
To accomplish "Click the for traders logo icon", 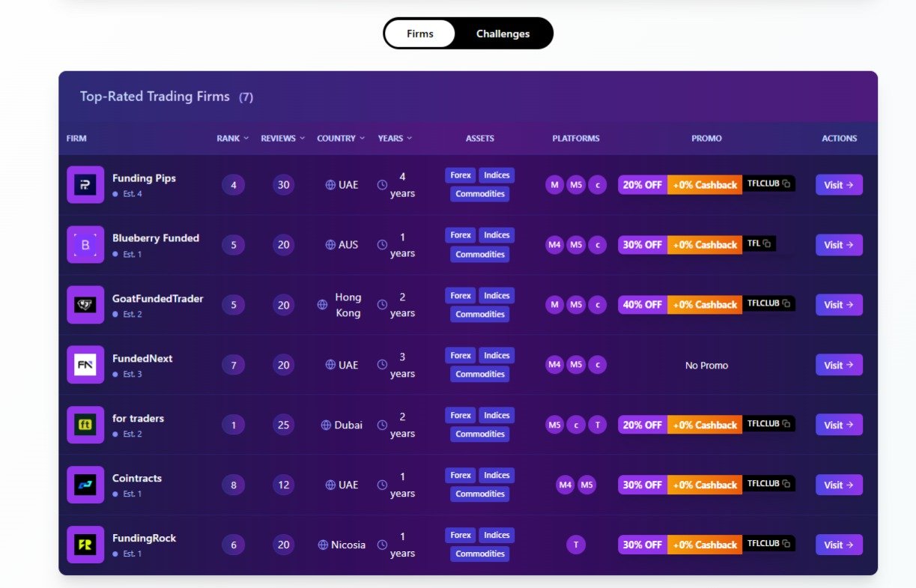I will point(85,425).
